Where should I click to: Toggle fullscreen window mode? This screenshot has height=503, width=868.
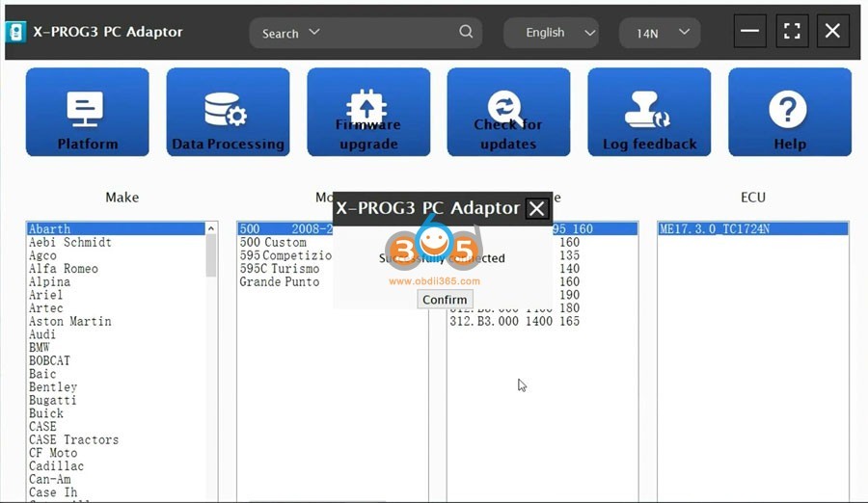tap(792, 31)
